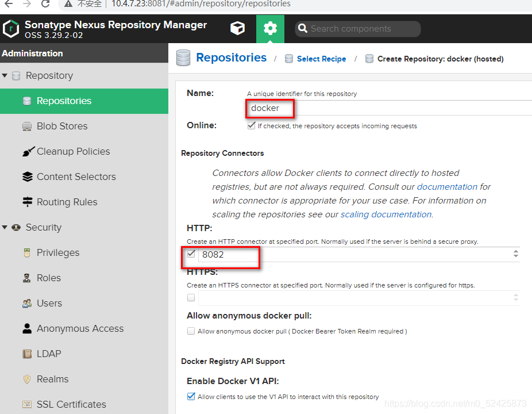Click the SSL Certificates icon

(x=27, y=404)
